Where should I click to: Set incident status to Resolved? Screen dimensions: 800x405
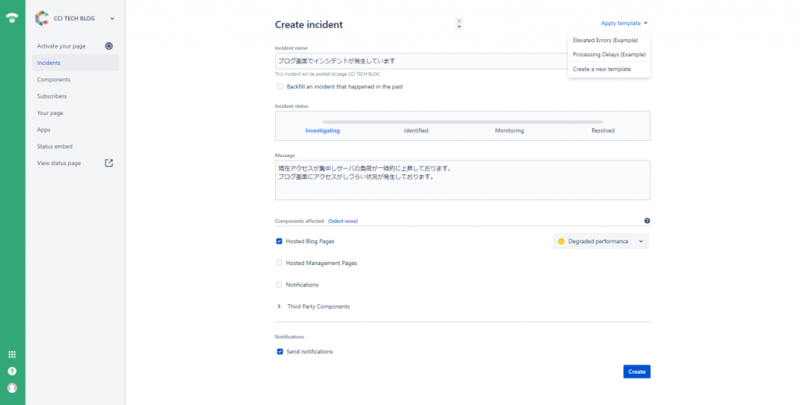coord(603,131)
